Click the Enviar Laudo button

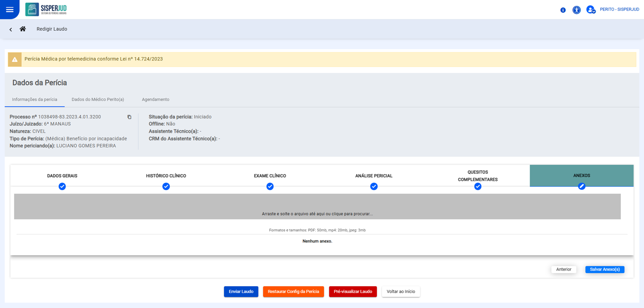pyautogui.click(x=241, y=292)
